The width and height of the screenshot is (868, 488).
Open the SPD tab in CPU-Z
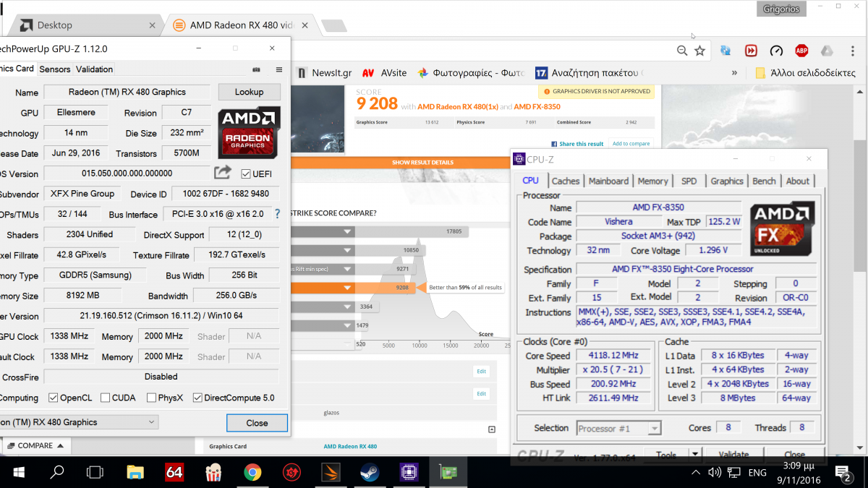click(689, 181)
